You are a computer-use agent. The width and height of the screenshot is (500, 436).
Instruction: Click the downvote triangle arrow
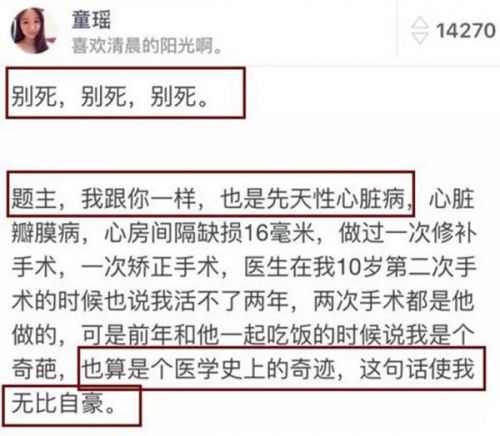419,38
